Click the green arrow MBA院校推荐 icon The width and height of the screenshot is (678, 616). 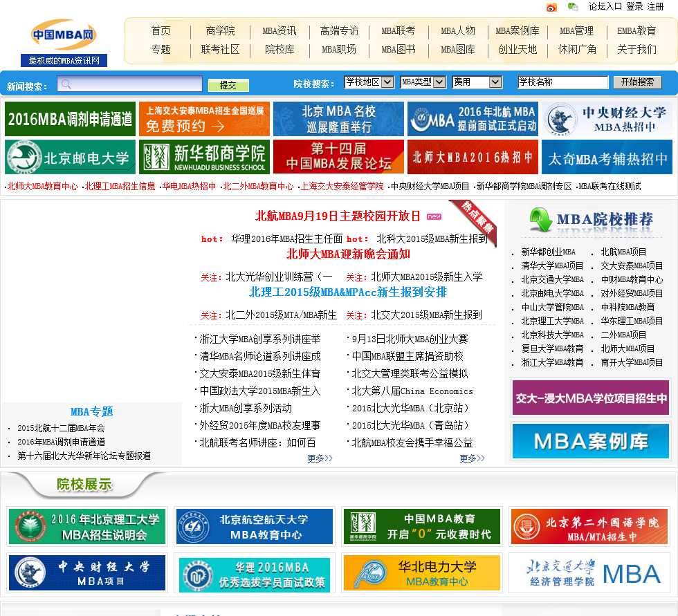pyautogui.click(x=540, y=219)
